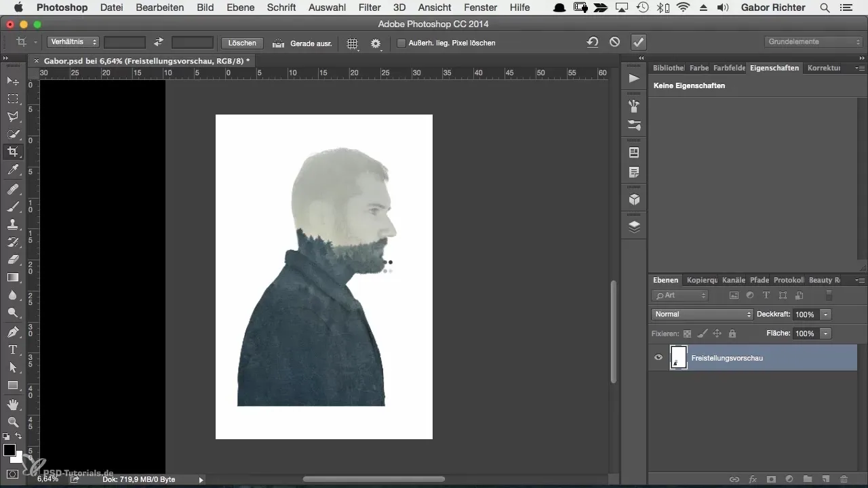Add a layer mask
The image size is (868, 488).
pos(770,479)
